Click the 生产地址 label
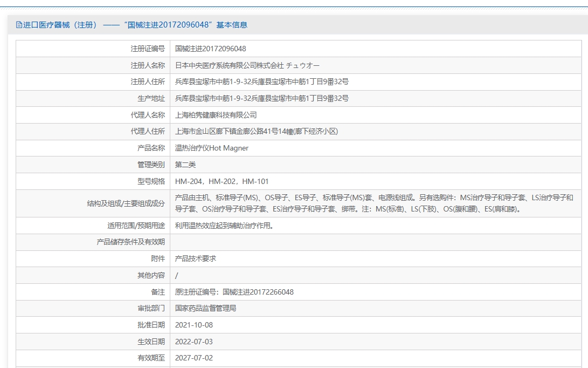The image size is (588, 368). pos(151,98)
